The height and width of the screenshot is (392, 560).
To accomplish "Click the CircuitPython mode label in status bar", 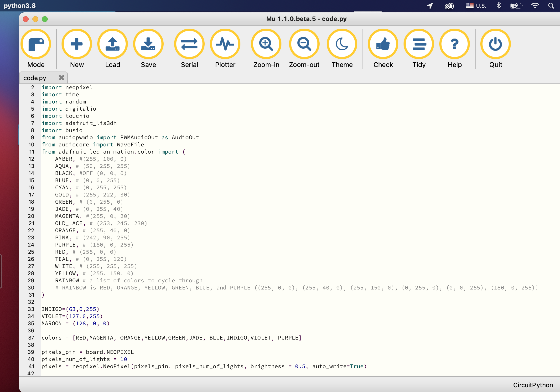I will pyautogui.click(x=533, y=385).
